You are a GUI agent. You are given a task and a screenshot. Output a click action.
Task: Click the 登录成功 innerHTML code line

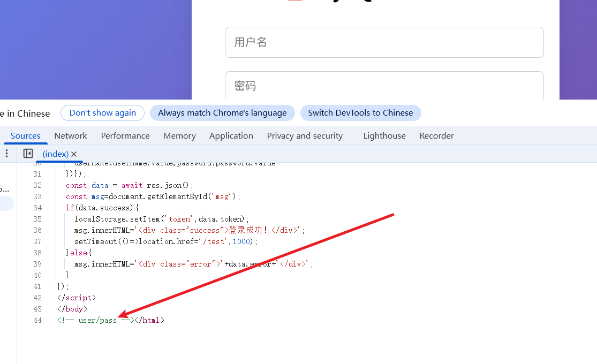(x=189, y=230)
